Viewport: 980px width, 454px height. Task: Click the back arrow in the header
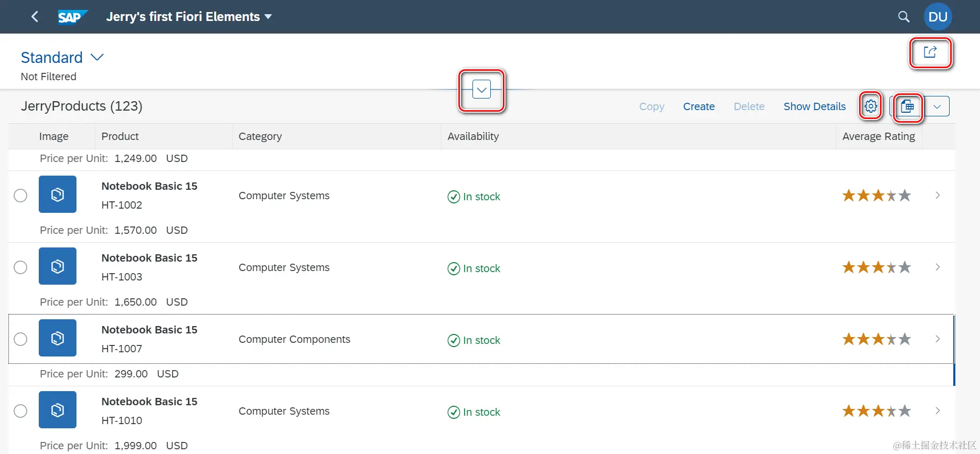[35, 17]
